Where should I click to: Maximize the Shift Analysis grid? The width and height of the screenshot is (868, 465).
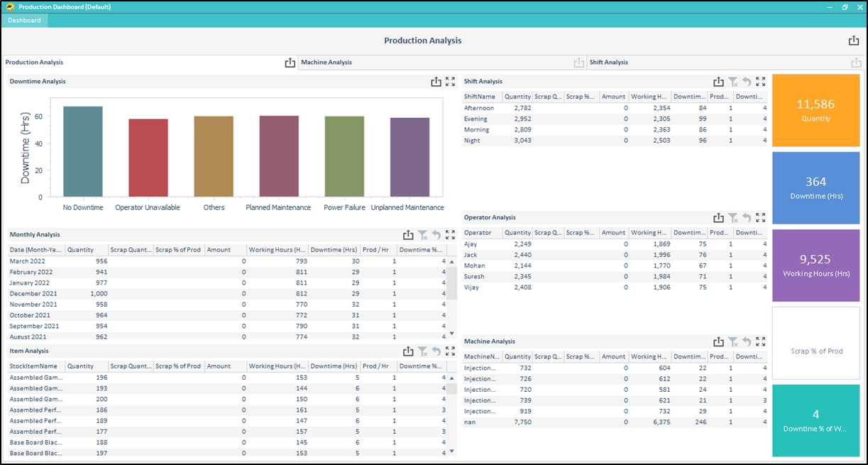760,81
